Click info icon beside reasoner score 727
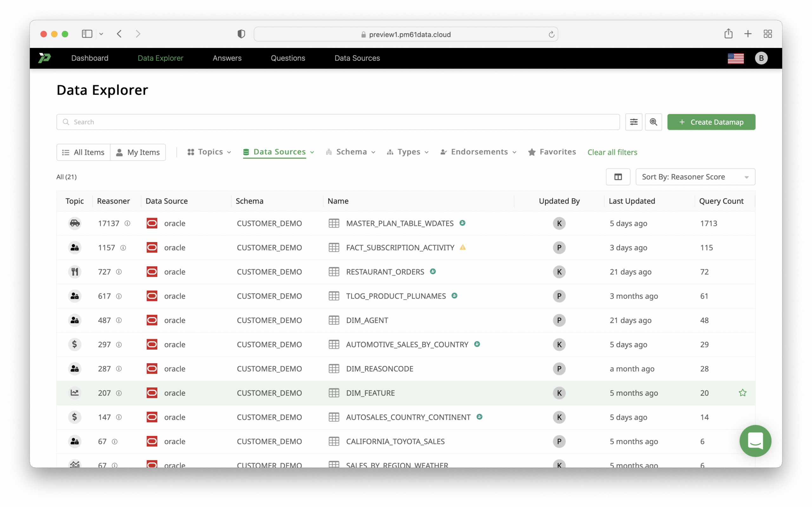 tap(119, 272)
